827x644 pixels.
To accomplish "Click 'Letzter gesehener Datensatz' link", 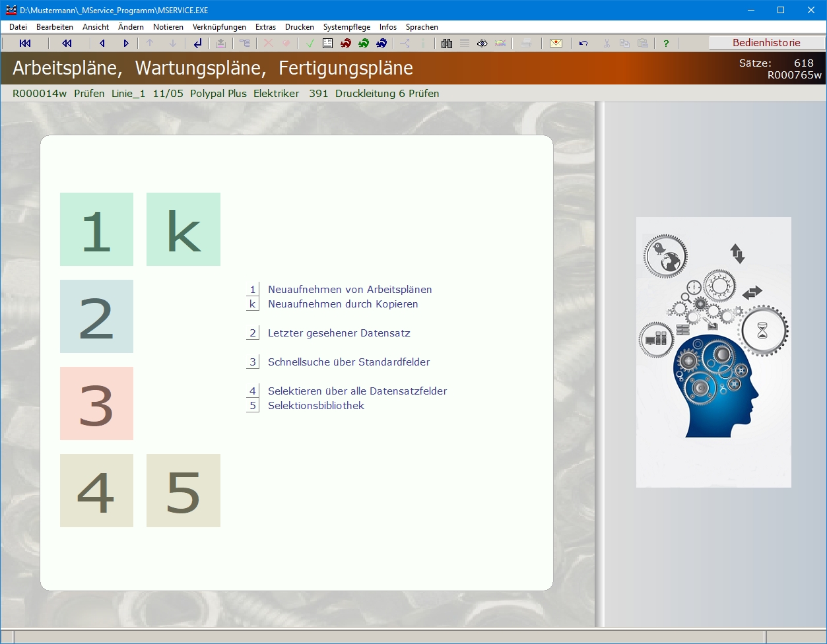I will click(x=339, y=333).
